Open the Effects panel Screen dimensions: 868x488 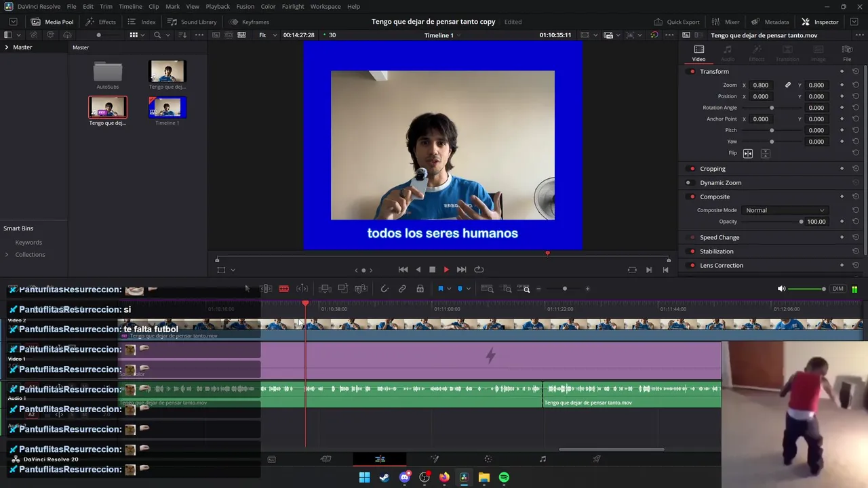tap(100, 22)
